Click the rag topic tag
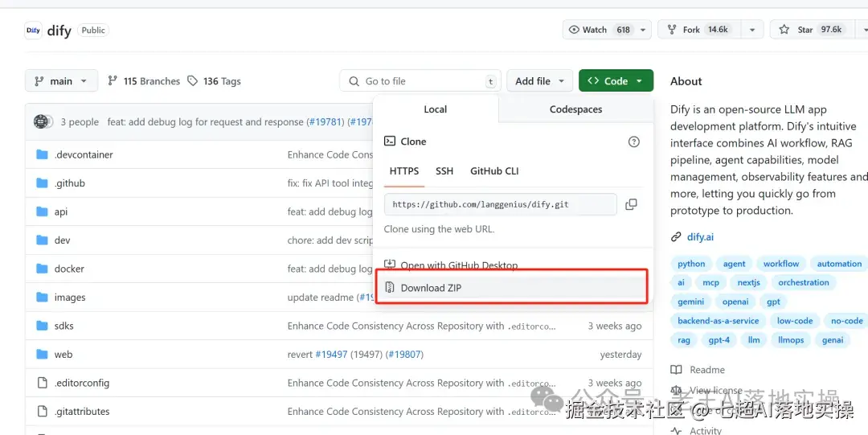This screenshot has height=435, width=868. point(684,339)
